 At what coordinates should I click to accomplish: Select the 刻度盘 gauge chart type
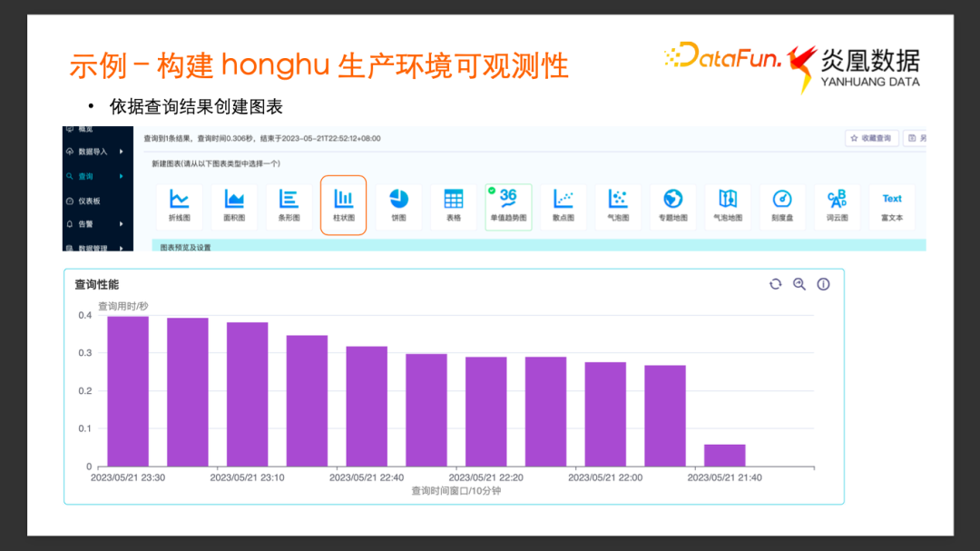point(782,206)
